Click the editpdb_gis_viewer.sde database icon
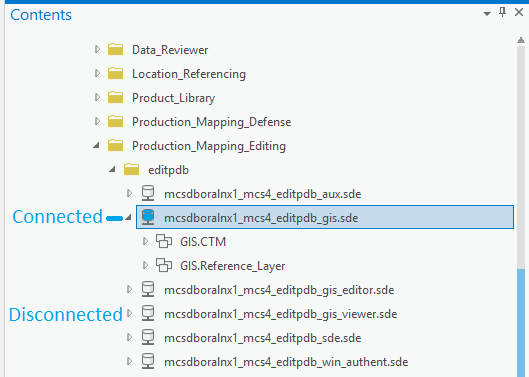The width and height of the screenshot is (529, 377). pos(148,313)
